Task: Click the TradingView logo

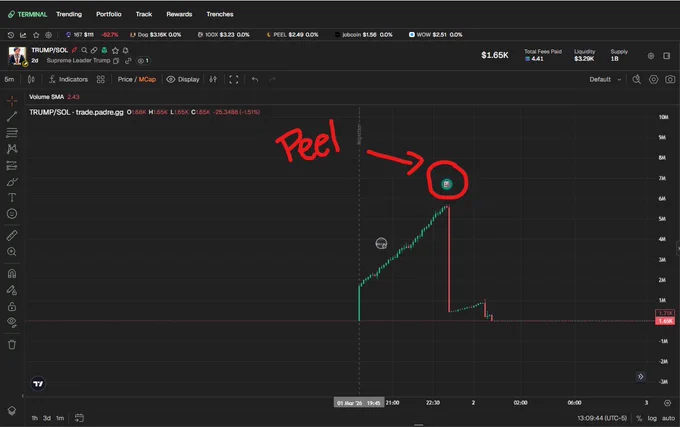Action: click(38, 384)
